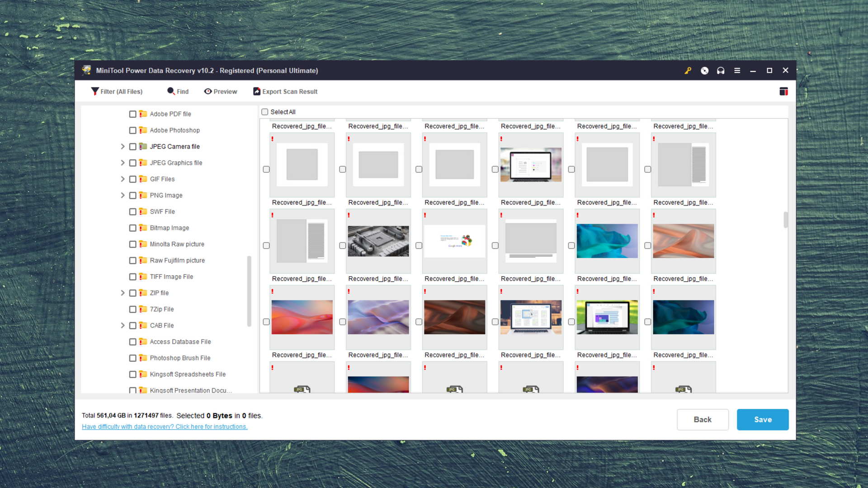Click the MiniTool app logo in title bar
The width and height of the screenshot is (868, 488).
(x=86, y=70)
